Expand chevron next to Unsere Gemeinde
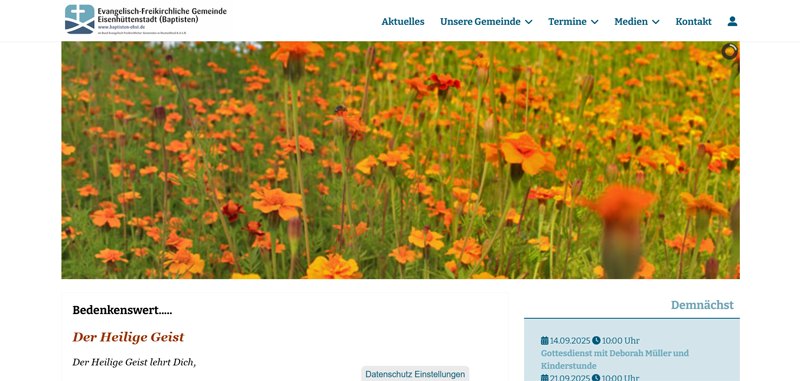Image resolution: width=800 pixels, height=381 pixels. pyautogui.click(x=529, y=22)
